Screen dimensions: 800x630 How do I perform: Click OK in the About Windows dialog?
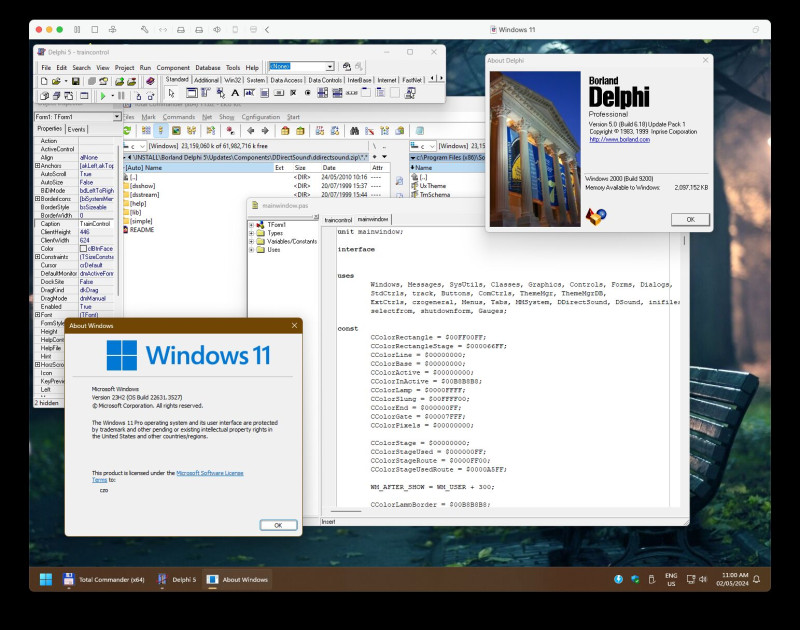click(x=278, y=524)
